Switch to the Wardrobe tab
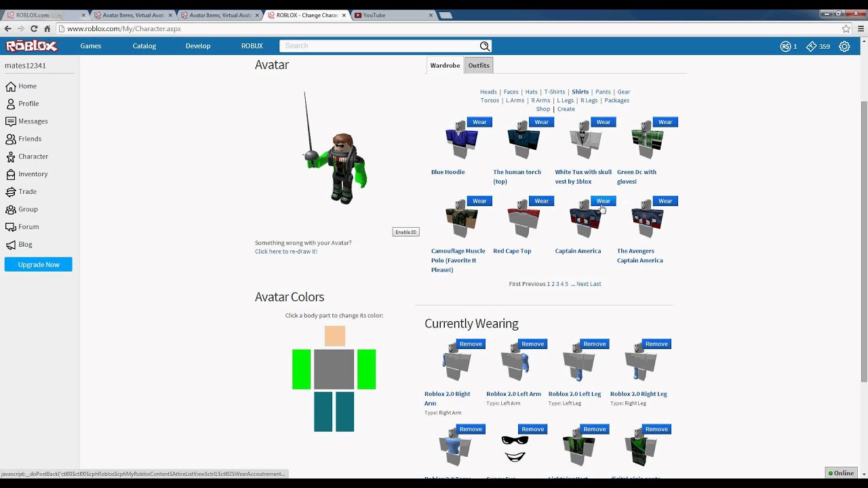This screenshot has width=868, height=488. (445, 65)
